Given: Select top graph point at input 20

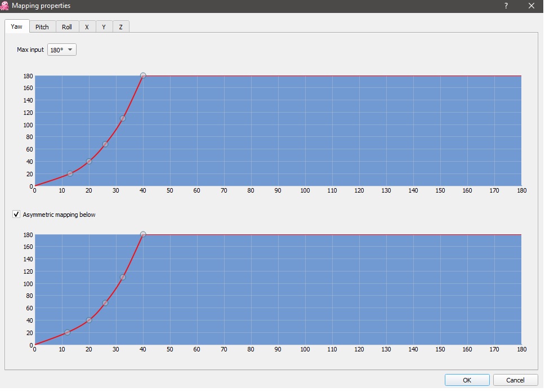Looking at the screenshot, I should (x=89, y=162).
